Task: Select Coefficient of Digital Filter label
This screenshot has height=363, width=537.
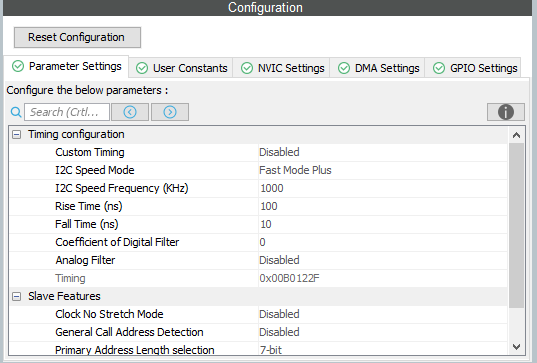Action: (x=117, y=242)
